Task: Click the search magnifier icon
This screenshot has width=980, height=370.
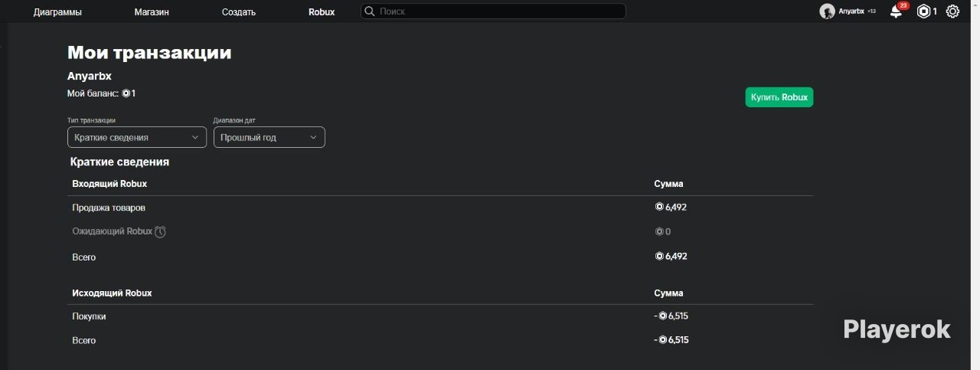Action: (370, 11)
